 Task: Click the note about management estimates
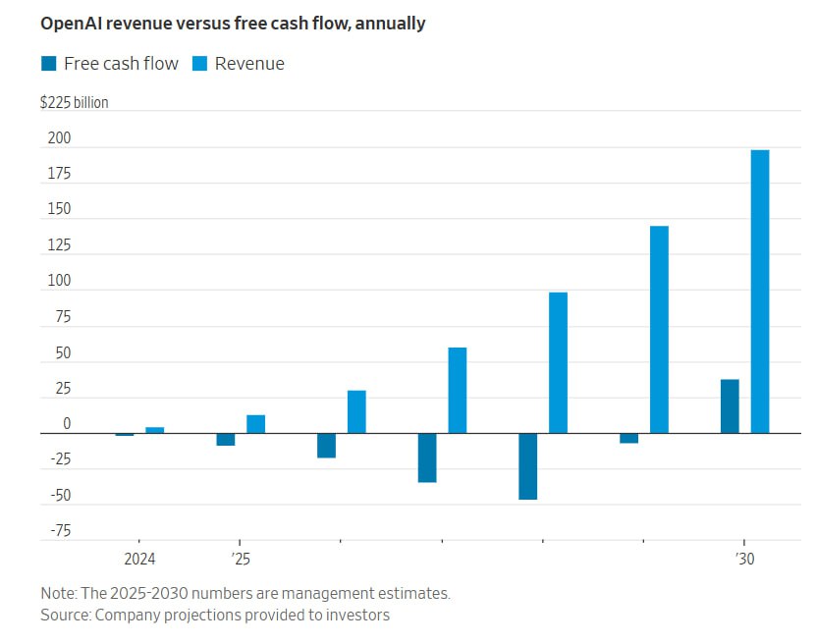[245, 593]
